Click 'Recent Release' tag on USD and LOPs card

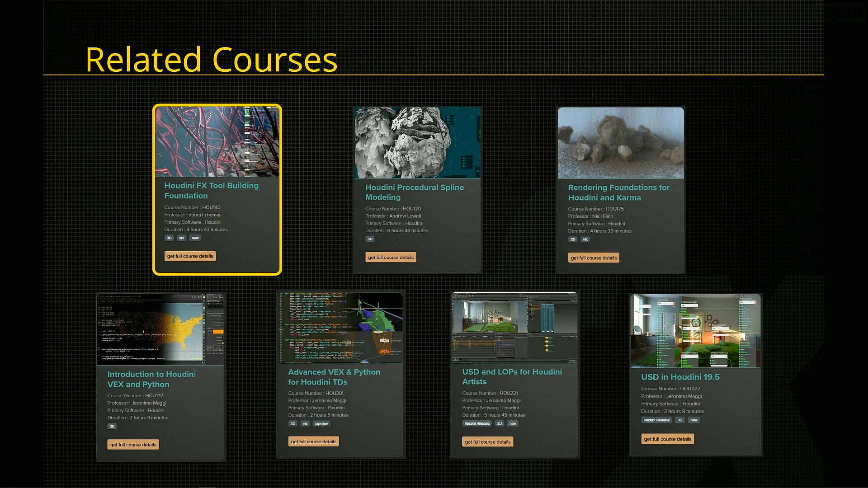pos(476,424)
